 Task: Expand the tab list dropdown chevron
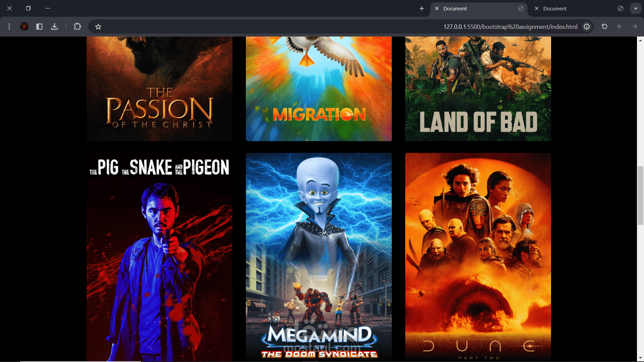636,8
